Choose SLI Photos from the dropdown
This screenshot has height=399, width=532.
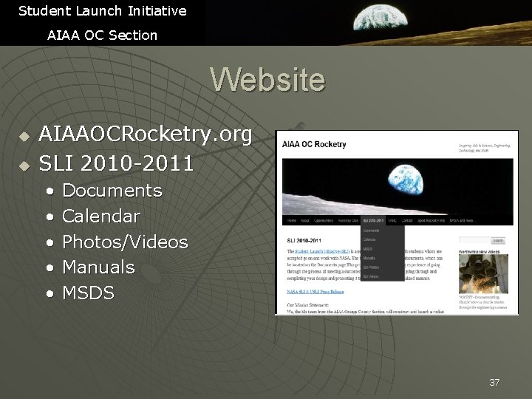pyautogui.click(x=371, y=267)
